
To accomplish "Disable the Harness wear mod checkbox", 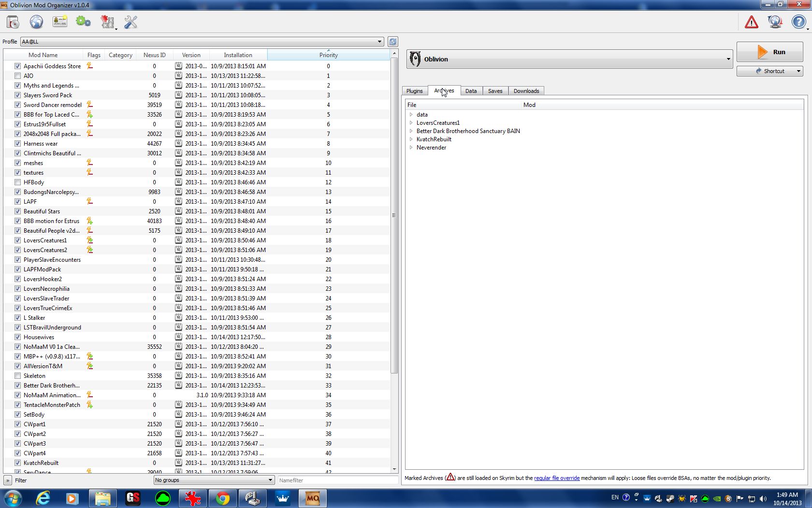I will click(17, 143).
